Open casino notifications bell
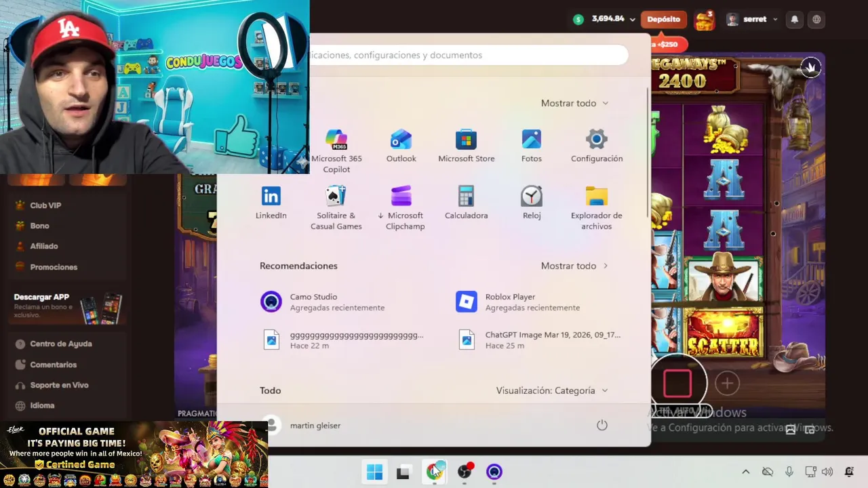 pyautogui.click(x=795, y=19)
